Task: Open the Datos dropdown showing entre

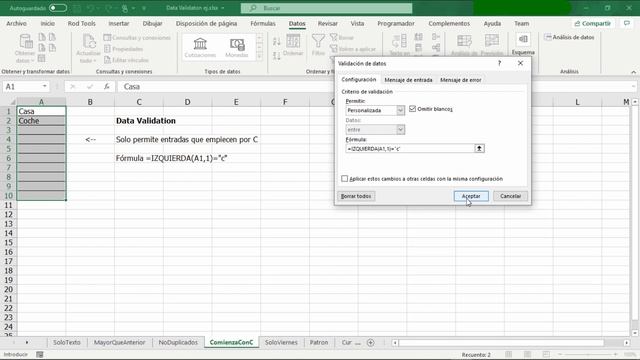Action: click(x=400, y=129)
